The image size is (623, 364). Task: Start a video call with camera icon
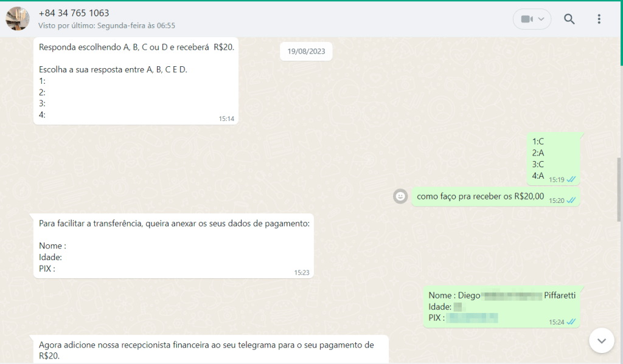(x=526, y=19)
